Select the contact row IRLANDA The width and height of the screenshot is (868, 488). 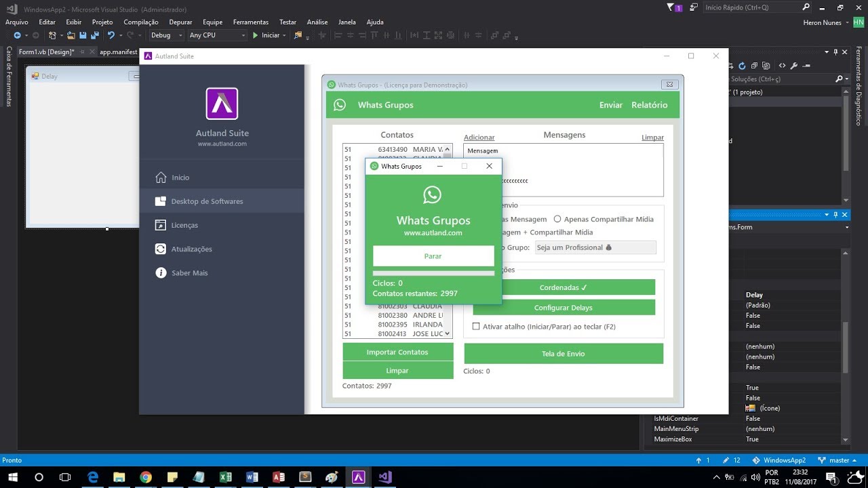point(393,325)
